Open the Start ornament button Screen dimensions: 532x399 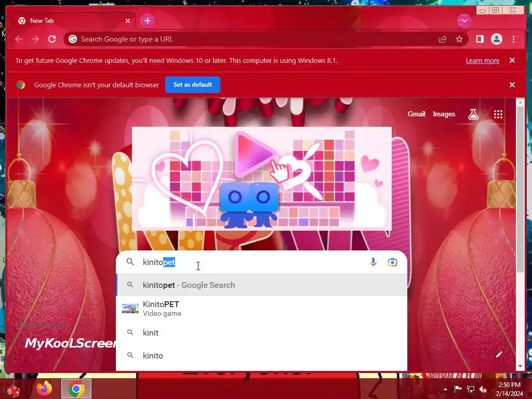coord(14,389)
